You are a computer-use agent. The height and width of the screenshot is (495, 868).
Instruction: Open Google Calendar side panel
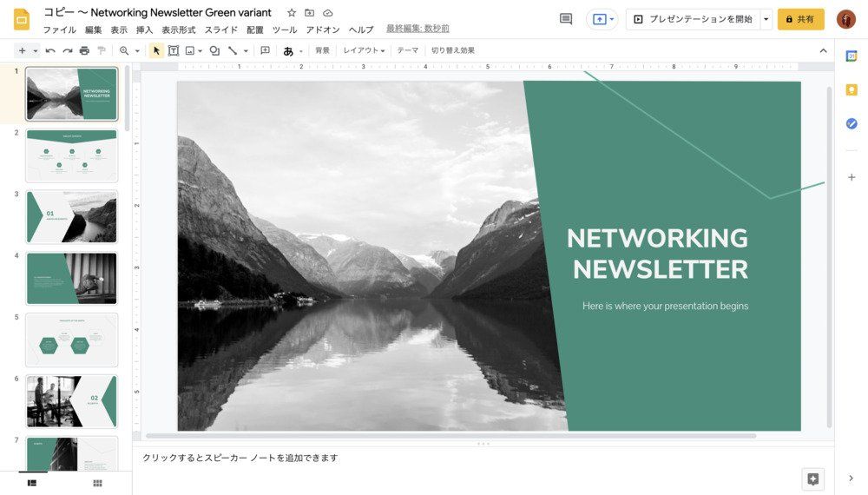(x=852, y=56)
